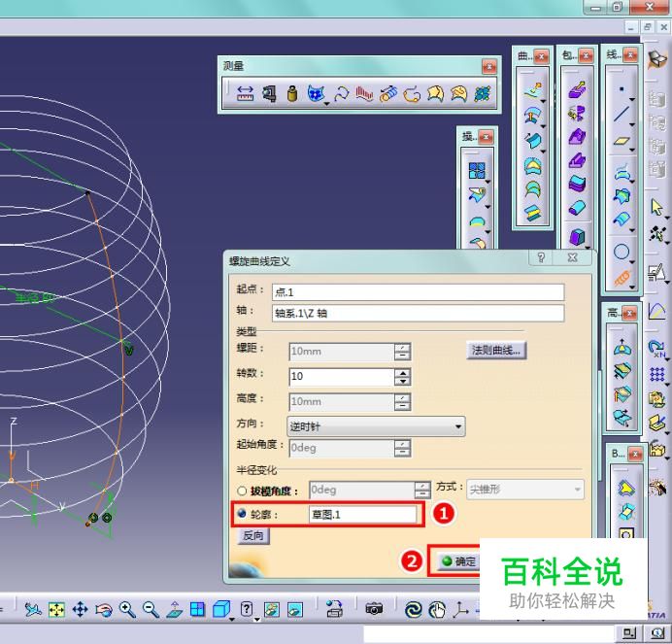Image resolution: width=672 pixels, height=644 pixels.
Task: Select the Measure Item tool
Action: tap(269, 93)
